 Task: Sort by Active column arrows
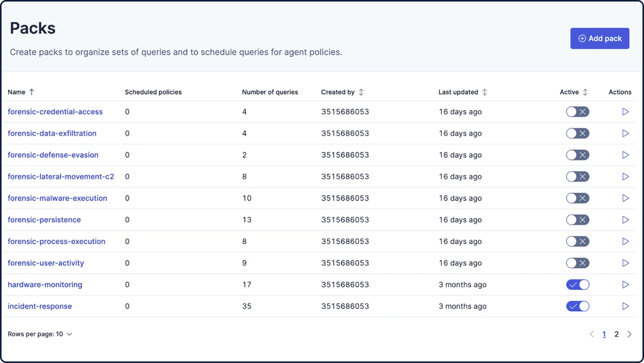click(585, 92)
